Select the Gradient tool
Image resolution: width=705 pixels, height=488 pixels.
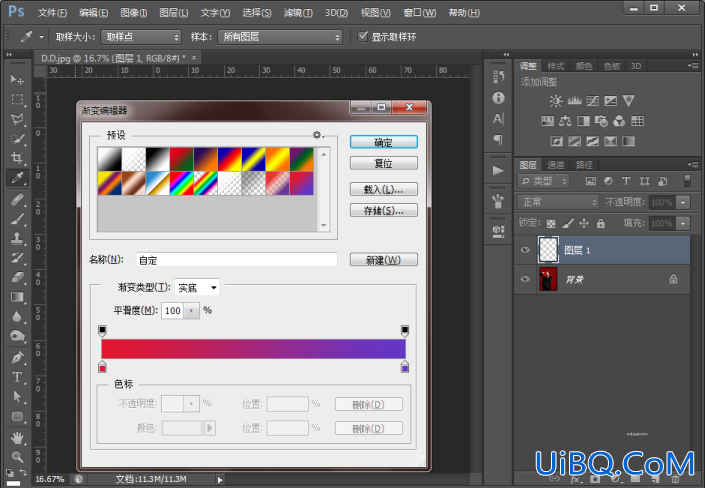[x=17, y=297]
